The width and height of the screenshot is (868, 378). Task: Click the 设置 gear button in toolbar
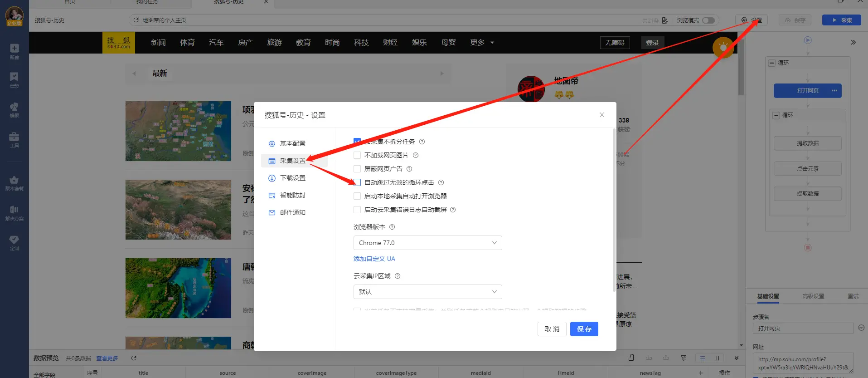point(751,20)
